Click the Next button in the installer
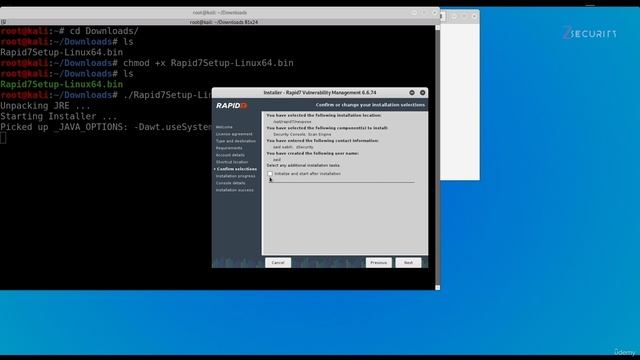The image size is (640, 360). (408, 262)
